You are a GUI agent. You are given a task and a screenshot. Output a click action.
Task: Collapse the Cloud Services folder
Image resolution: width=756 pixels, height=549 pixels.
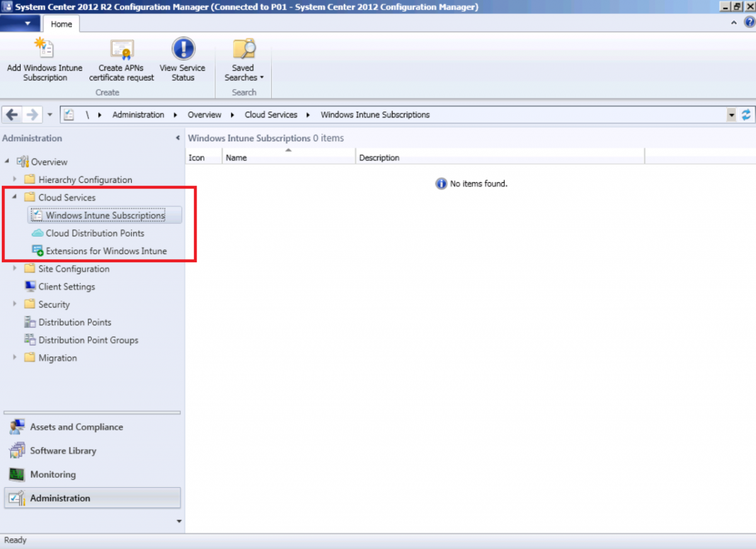tap(14, 197)
